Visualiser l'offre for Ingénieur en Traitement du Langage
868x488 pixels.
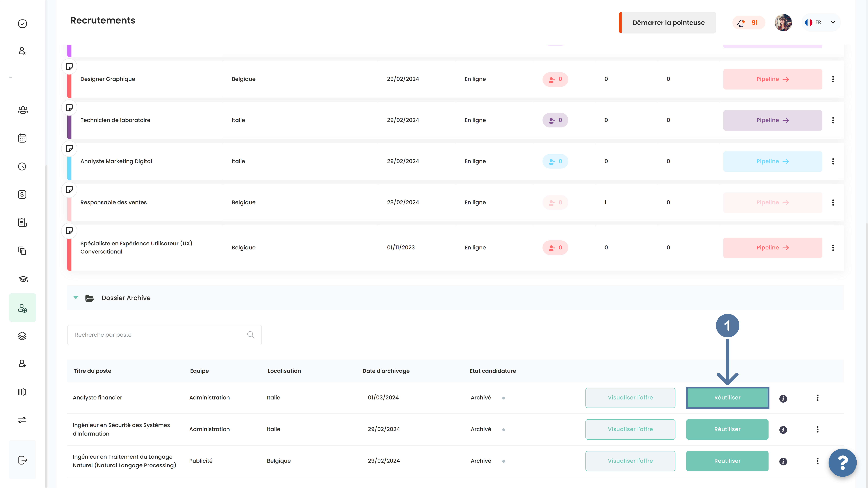click(630, 461)
